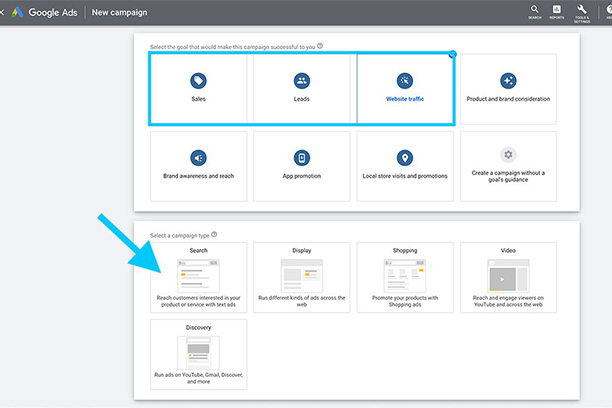Click 'Reach customers interested in your product' description
The height and width of the screenshot is (408, 612).
[198, 301]
